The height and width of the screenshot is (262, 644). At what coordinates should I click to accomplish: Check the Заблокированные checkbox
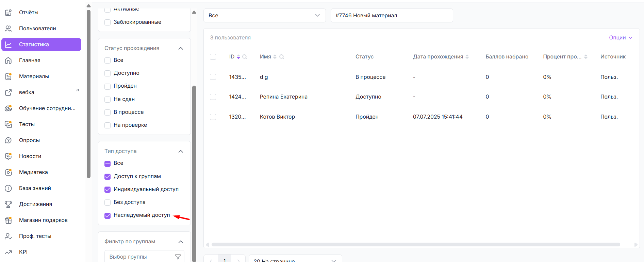108,22
